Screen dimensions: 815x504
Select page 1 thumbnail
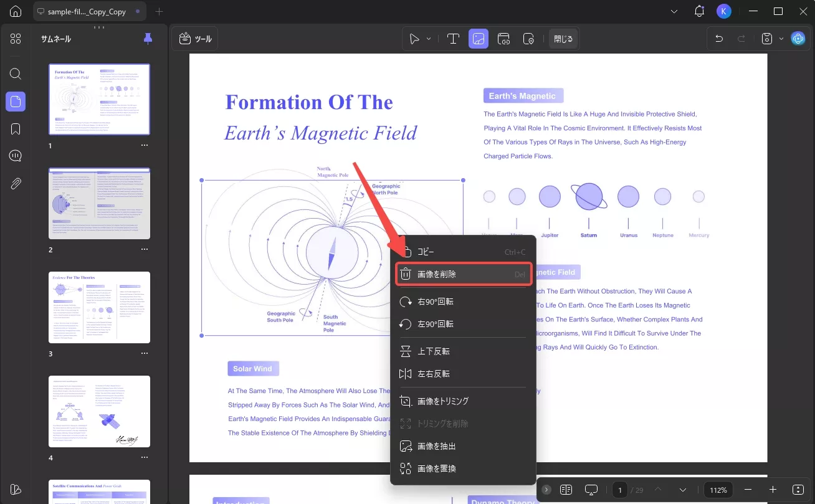[100, 99]
